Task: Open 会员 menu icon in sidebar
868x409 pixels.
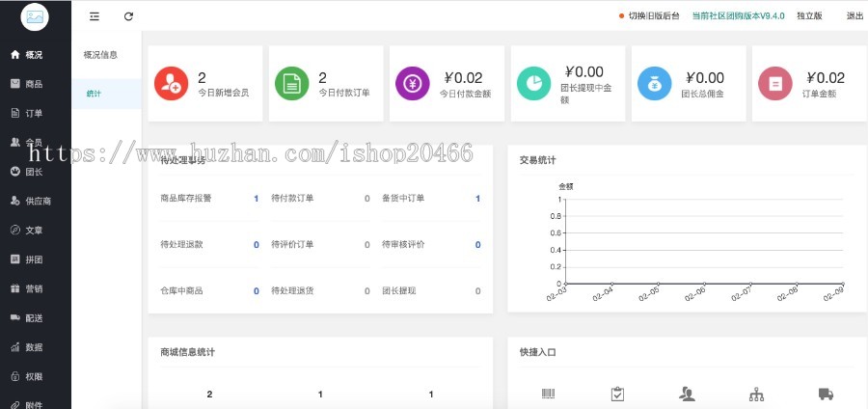Action: tap(14, 142)
